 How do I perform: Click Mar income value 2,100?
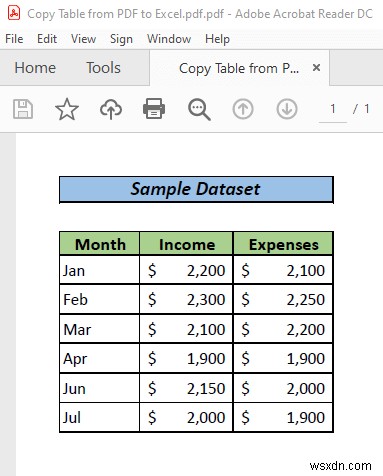coord(206,329)
